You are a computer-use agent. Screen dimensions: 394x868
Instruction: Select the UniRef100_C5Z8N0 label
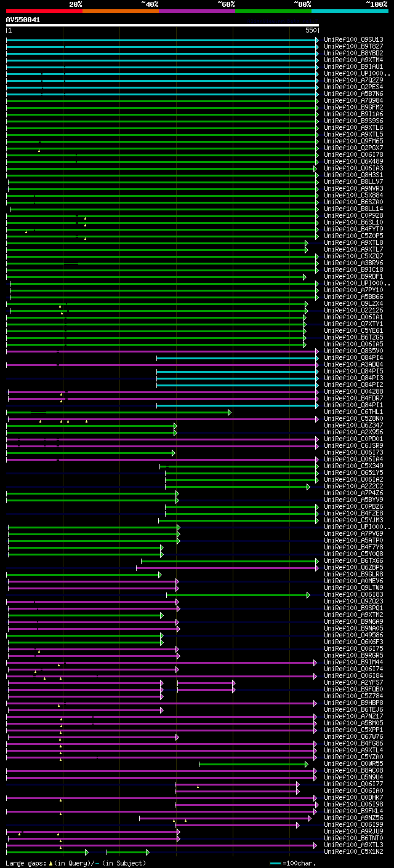click(353, 418)
